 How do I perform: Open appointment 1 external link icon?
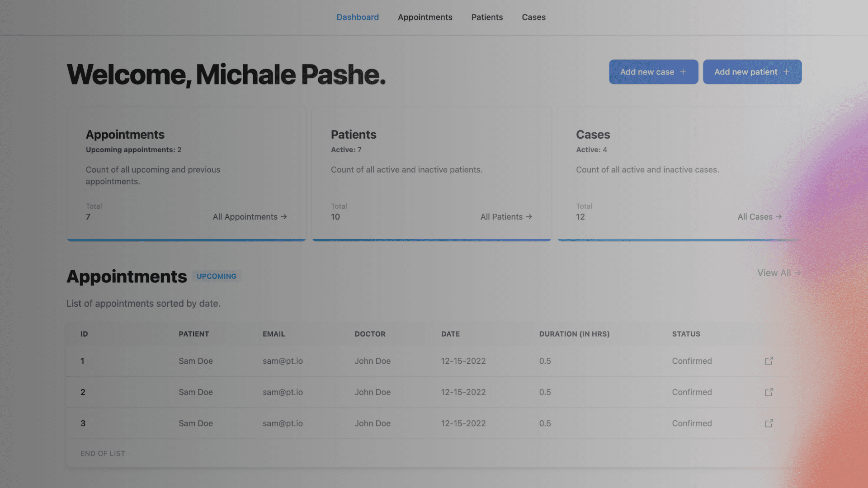[x=769, y=361]
